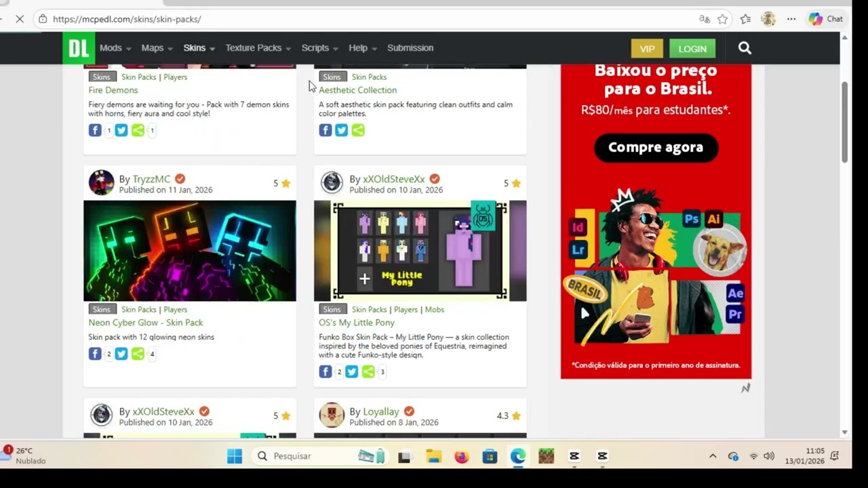This screenshot has height=488, width=868.
Task: Click Players tag under Neon Cyber Glow
Action: pos(175,310)
